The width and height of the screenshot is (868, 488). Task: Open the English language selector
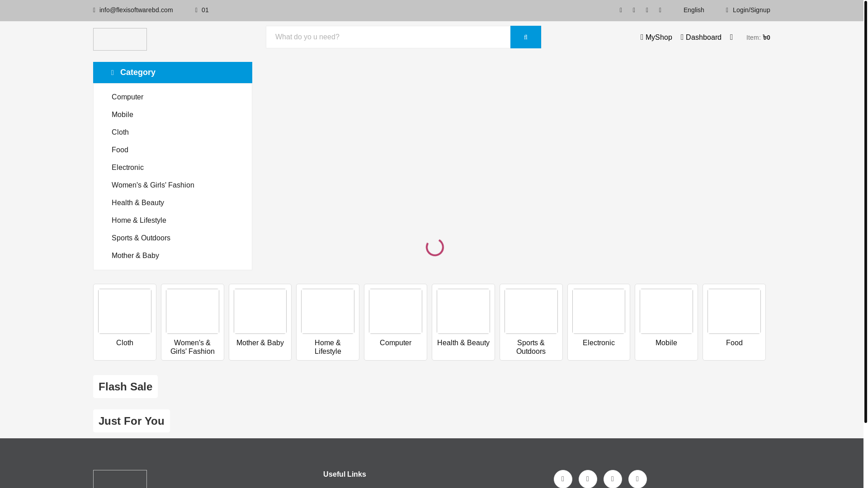point(693,10)
